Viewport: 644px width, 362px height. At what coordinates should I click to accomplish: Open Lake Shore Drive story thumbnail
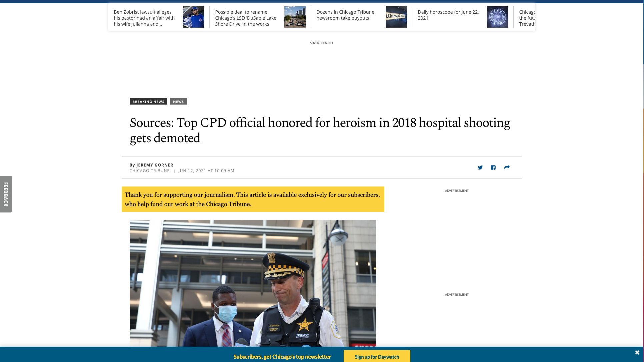[295, 17]
